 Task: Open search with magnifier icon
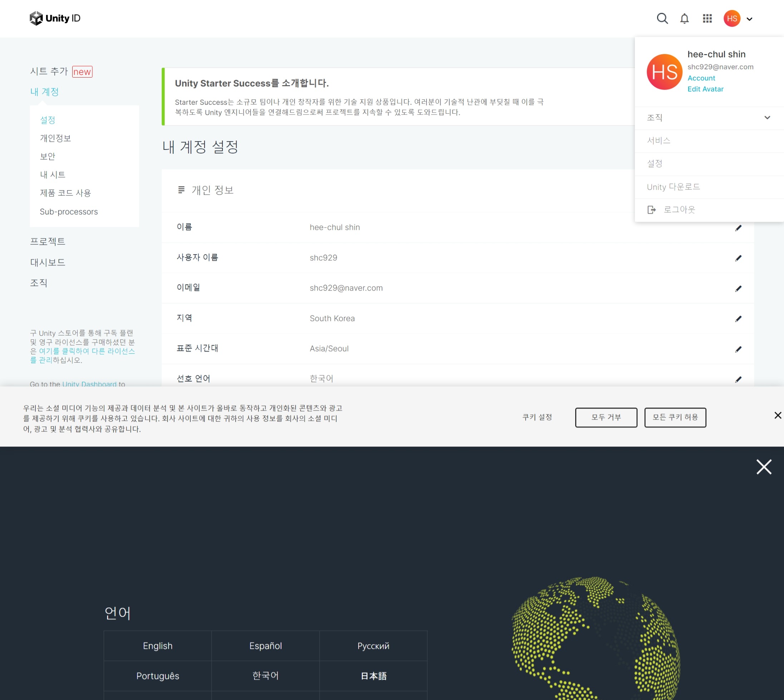pyautogui.click(x=662, y=18)
